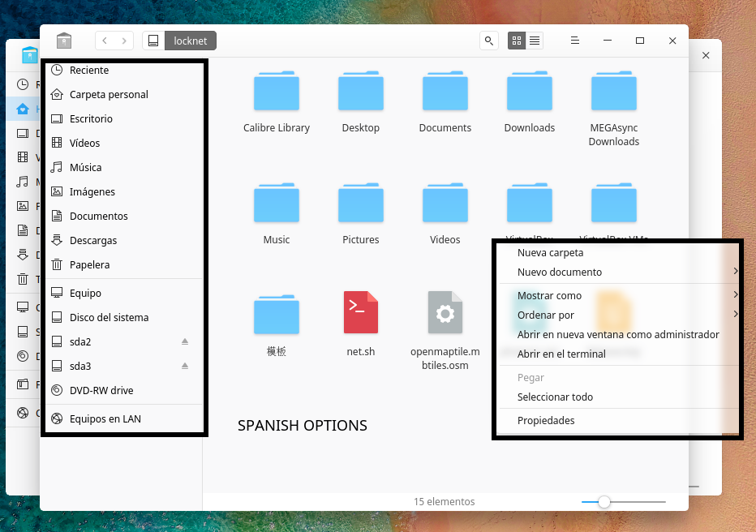Select the sda2 drive entry

[x=124, y=341]
